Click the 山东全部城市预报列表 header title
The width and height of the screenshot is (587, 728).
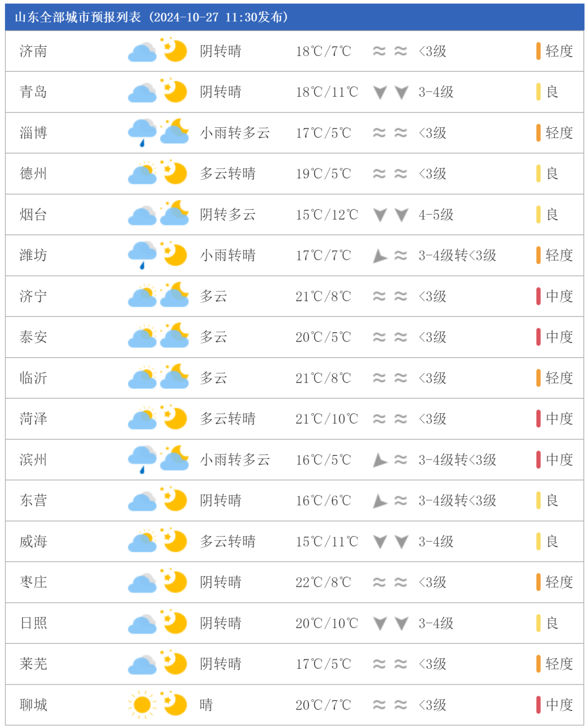point(78,17)
